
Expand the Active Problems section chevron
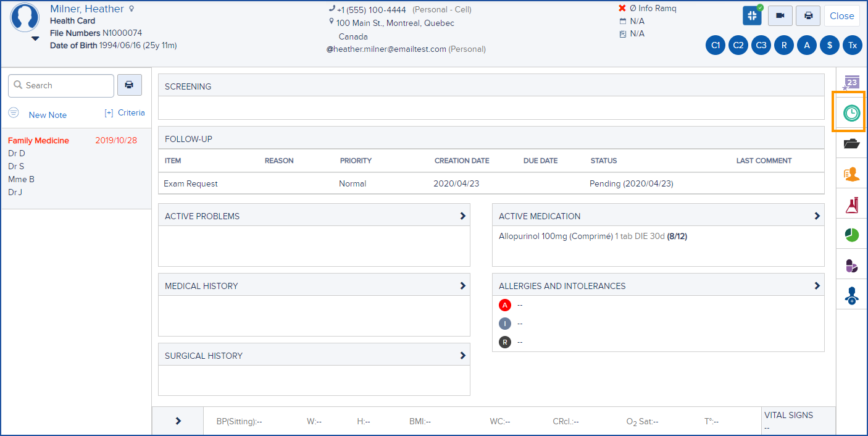462,214
